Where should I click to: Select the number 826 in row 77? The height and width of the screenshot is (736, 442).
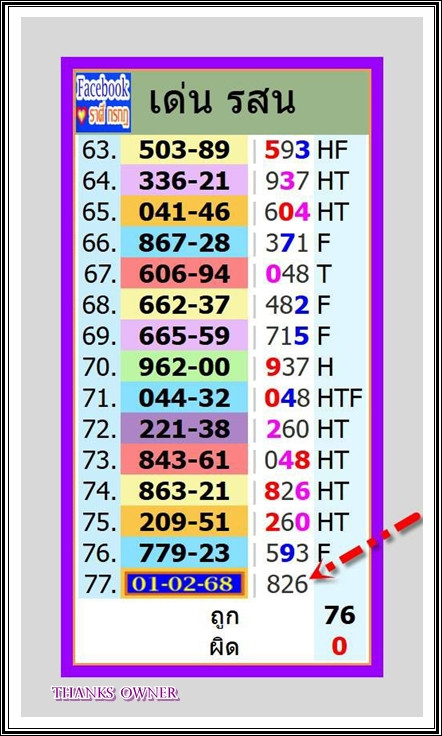click(x=287, y=584)
